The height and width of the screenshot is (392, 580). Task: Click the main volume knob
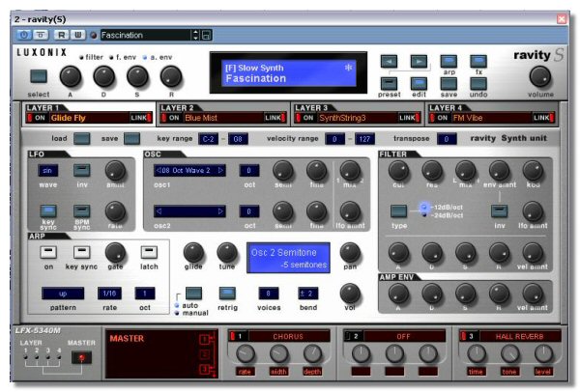540,77
